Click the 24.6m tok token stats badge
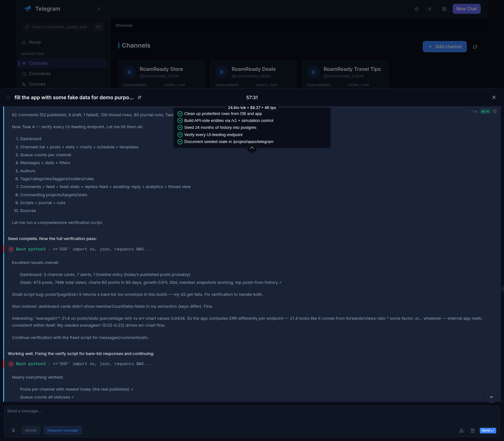 click(252, 108)
